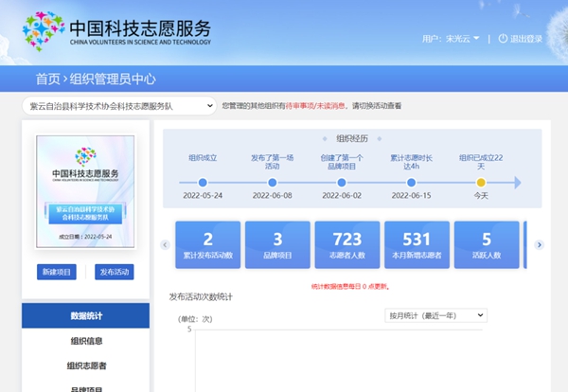Click the organization certificate thumbnail image

coord(85,191)
